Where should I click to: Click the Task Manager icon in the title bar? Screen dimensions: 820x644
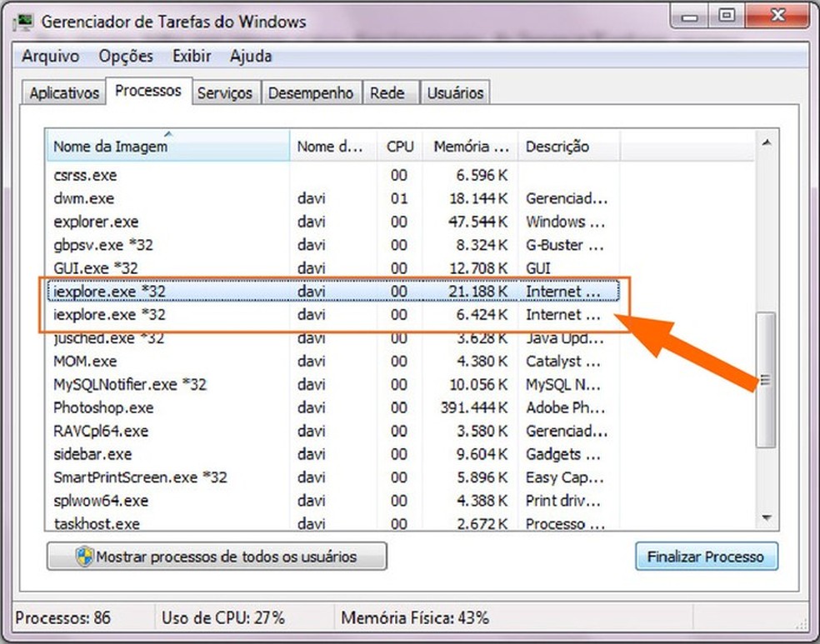coord(22,21)
